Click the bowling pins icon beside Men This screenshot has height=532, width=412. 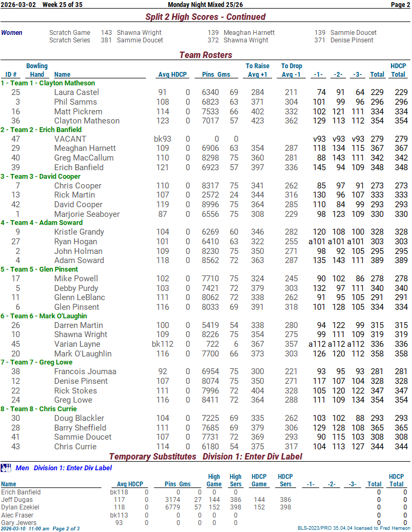(6, 468)
